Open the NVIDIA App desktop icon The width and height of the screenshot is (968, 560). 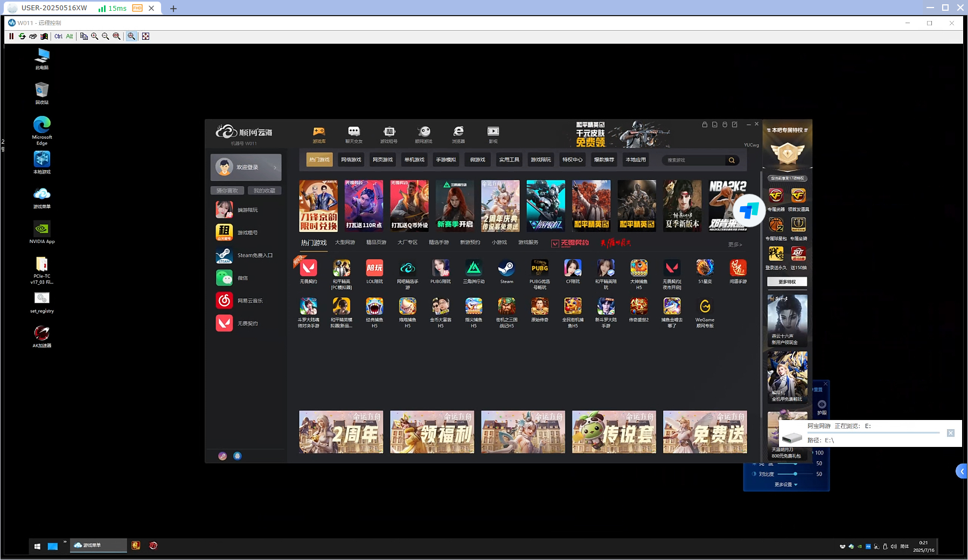42,232
